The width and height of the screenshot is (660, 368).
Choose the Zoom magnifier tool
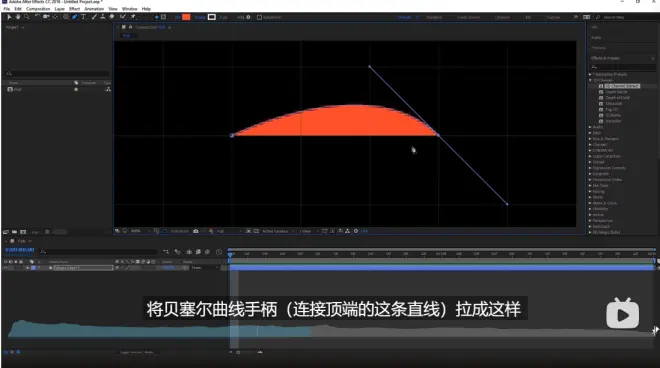(x=27, y=17)
